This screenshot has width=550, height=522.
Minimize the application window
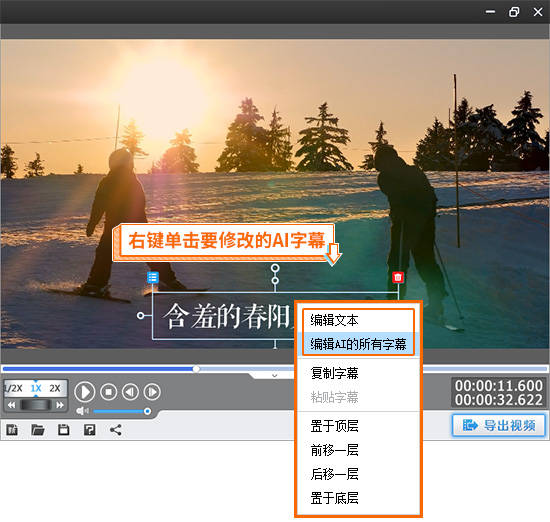tap(490, 12)
